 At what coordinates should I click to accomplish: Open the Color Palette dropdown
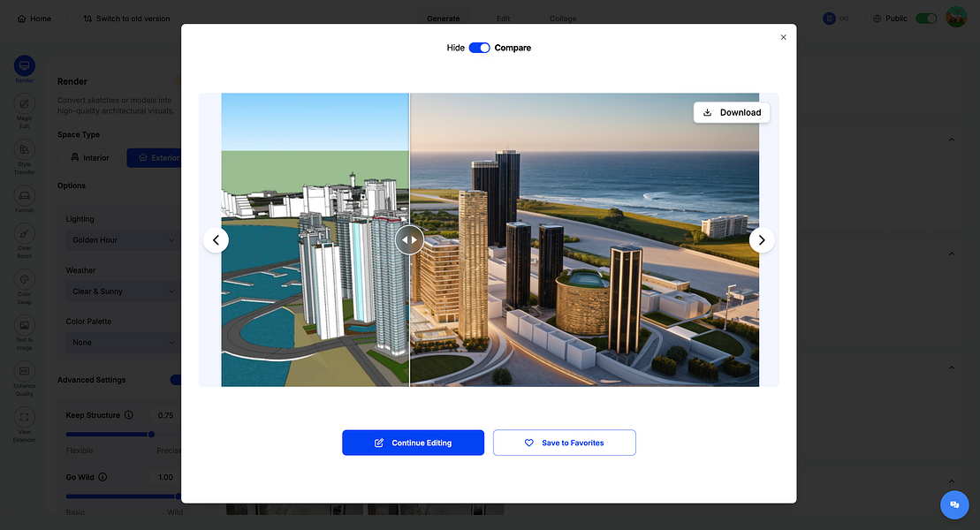pyautogui.click(x=123, y=343)
